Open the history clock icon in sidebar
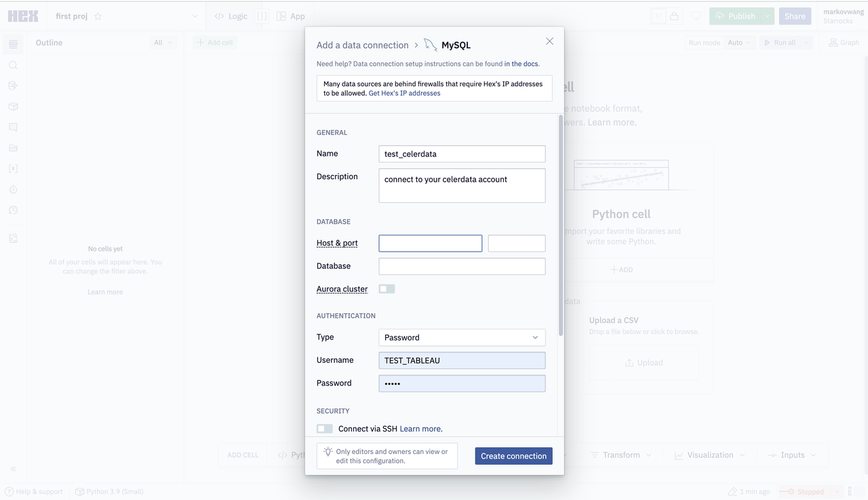 (x=13, y=210)
